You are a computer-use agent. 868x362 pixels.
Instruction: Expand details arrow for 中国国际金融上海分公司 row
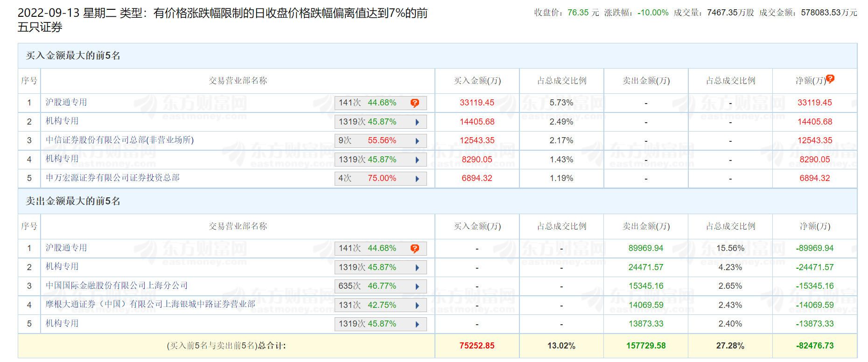[417, 286]
